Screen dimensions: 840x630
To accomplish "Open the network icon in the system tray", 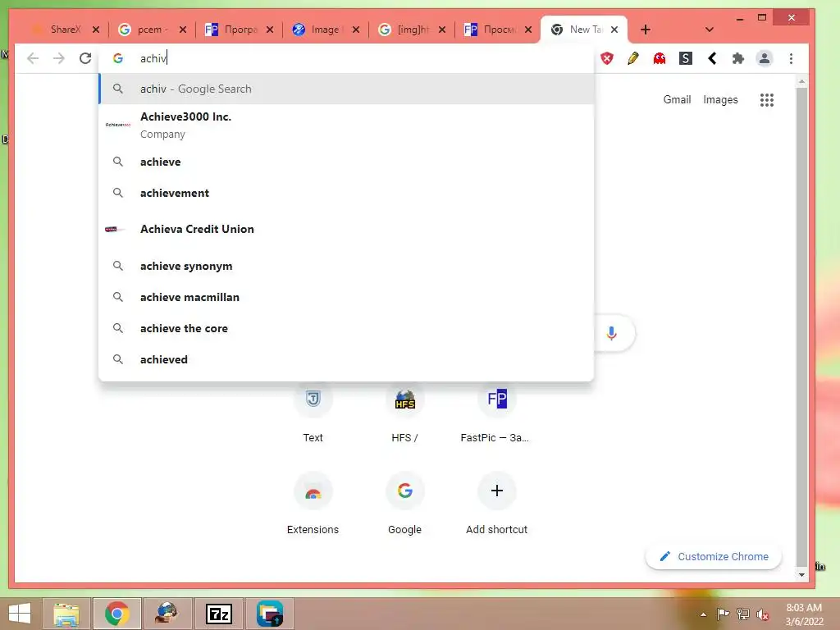I will pyautogui.click(x=742, y=614).
